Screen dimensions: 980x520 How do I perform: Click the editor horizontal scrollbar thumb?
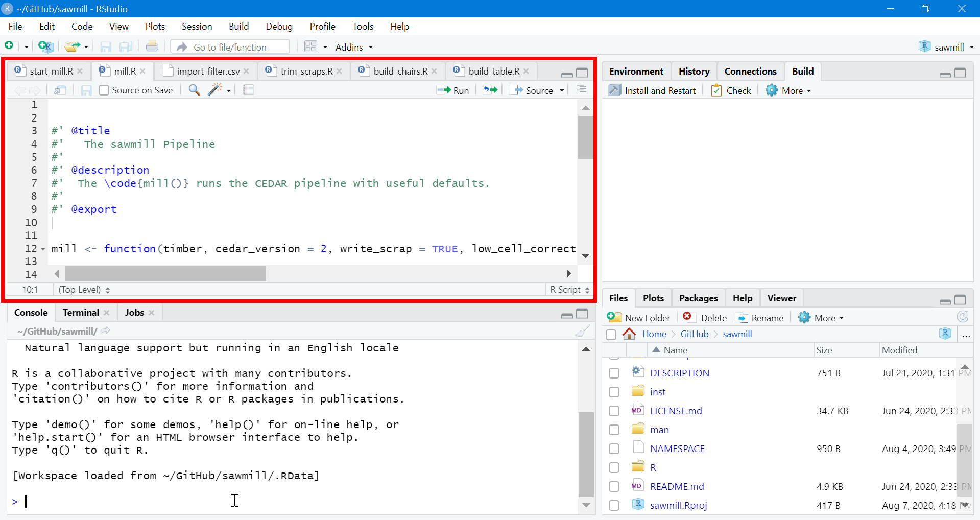(165, 274)
